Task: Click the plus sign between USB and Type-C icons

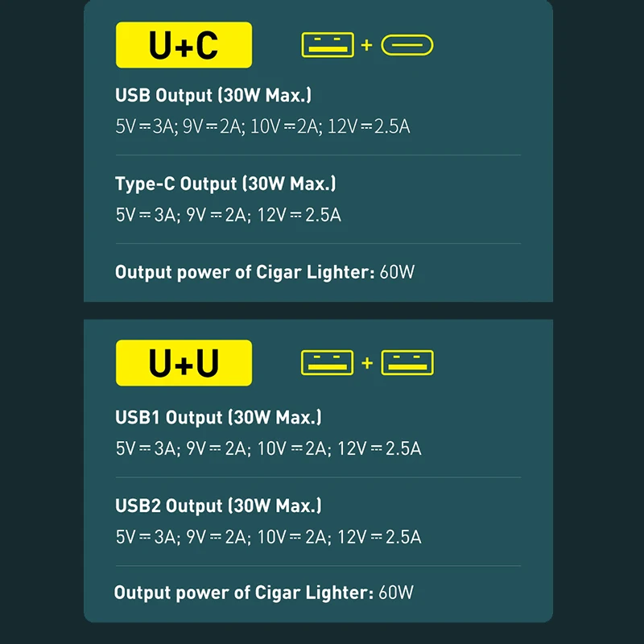Action: click(367, 45)
